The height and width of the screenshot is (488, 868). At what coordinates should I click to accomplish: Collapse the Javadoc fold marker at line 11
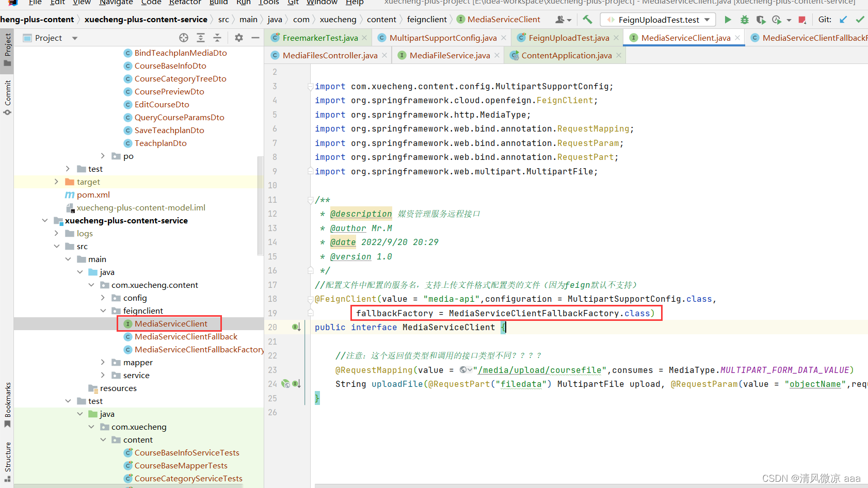310,200
